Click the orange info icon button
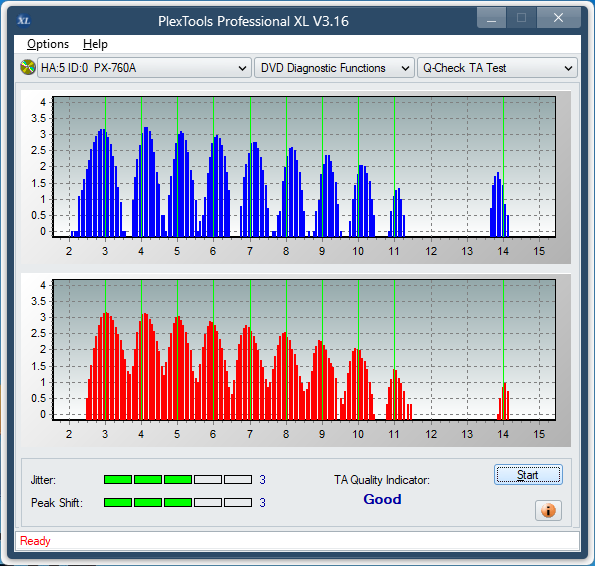595x566 pixels. click(x=548, y=510)
